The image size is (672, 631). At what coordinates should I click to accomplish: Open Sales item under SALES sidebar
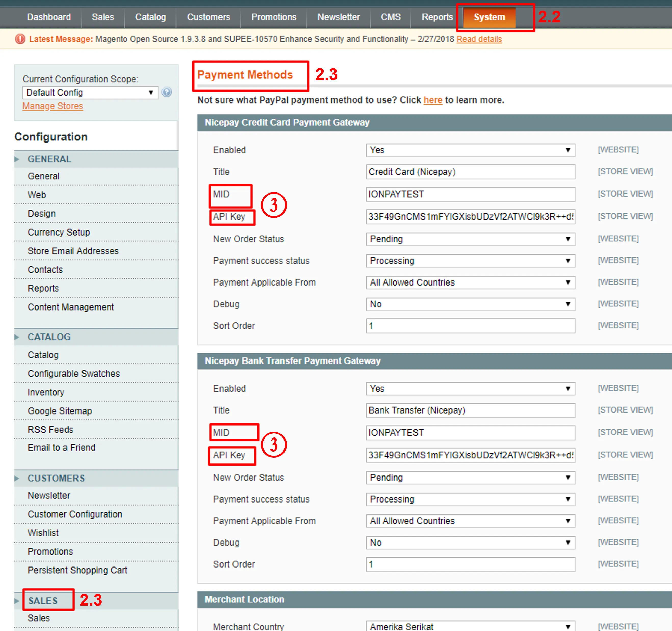(96, 618)
